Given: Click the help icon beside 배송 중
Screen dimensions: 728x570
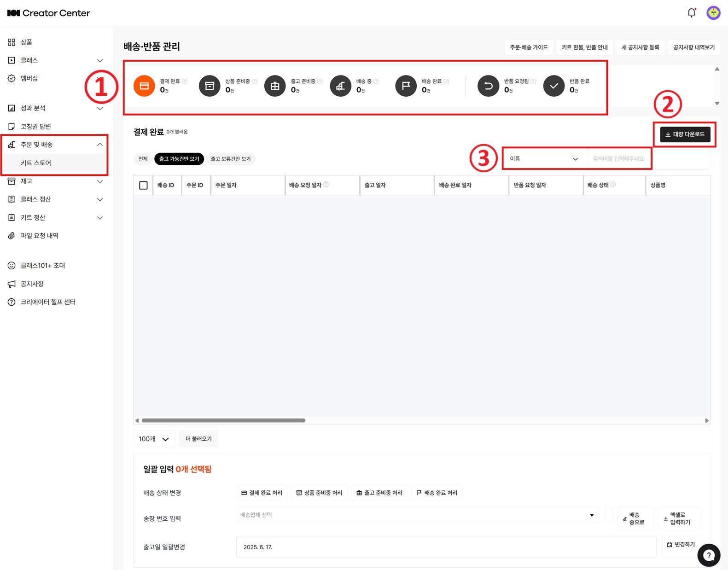Looking at the screenshot, I should click(376, 81).
